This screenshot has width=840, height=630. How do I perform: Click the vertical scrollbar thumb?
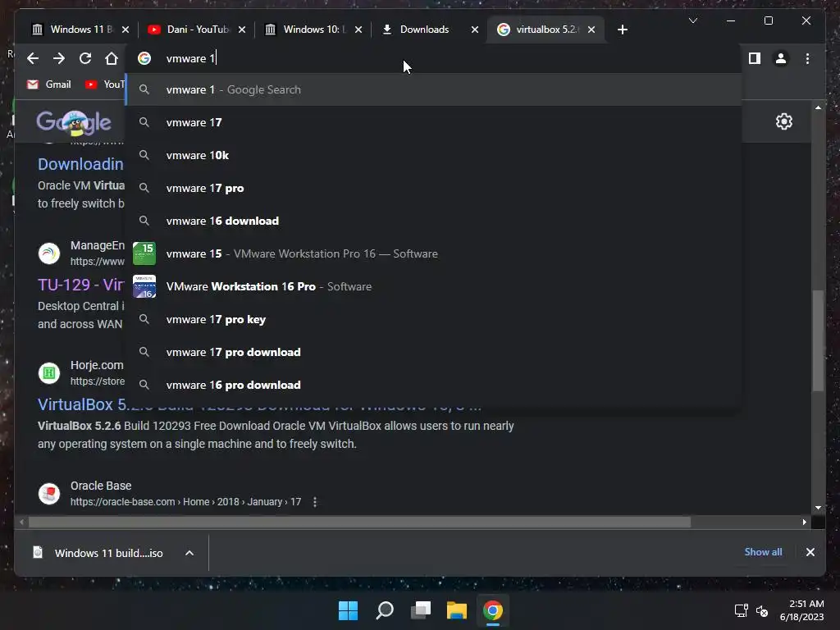[x=818, y=340]
